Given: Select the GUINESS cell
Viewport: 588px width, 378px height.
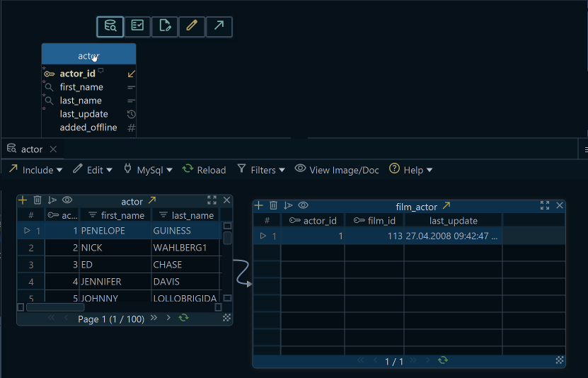Looking at the screenshot, I should coord(185,231).
